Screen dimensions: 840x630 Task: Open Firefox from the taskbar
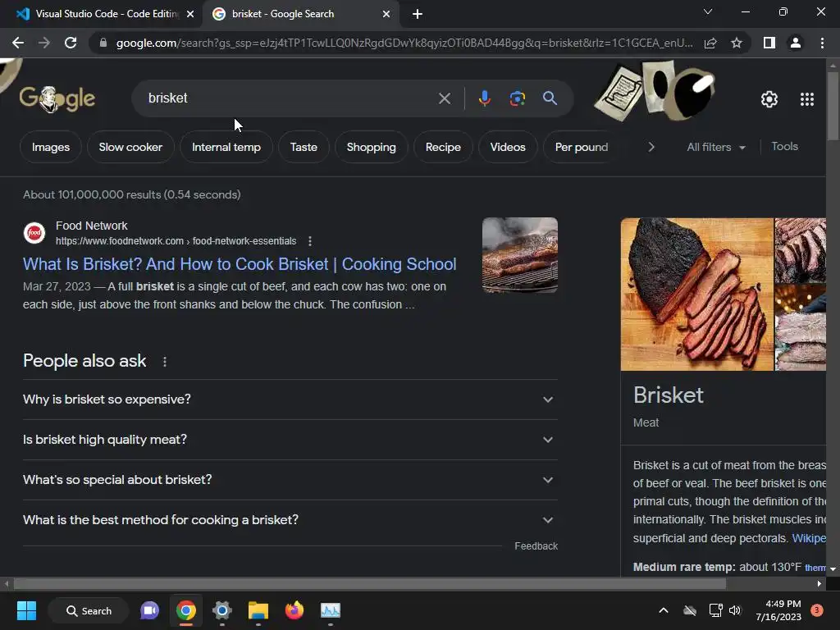[x=294, y=610]
